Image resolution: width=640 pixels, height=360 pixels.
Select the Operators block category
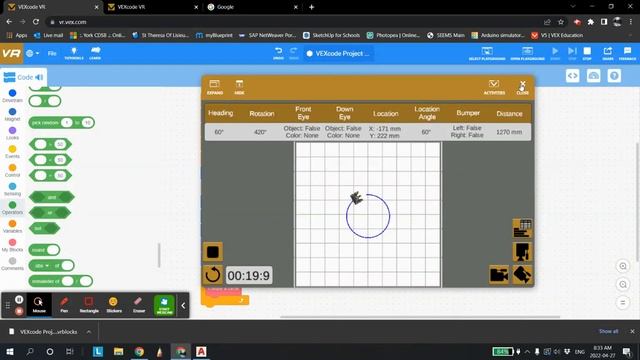pos(12,208)
